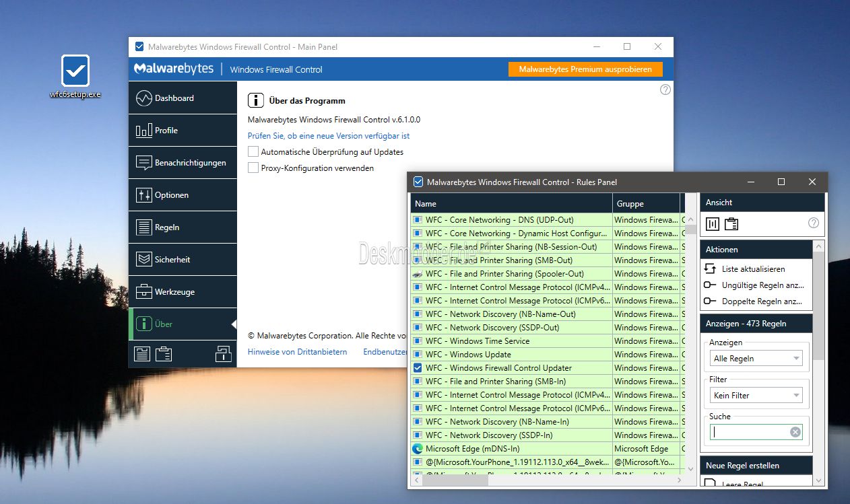Click the refresh arrows icon beside Liste aktualisieren
Image resolution: width=850 pixels, height=504 pixels.
click(710, 268)
